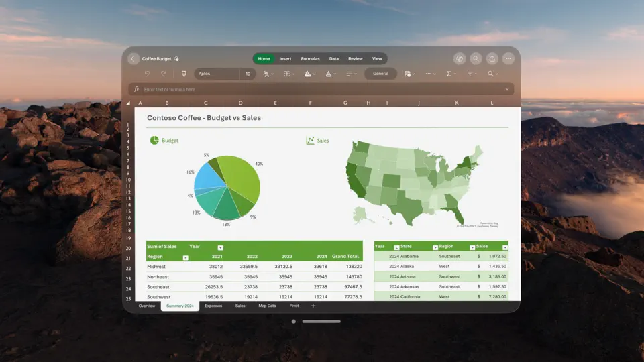Open the Copilot button in top bar
644x362 pixels.
(459, 59)
